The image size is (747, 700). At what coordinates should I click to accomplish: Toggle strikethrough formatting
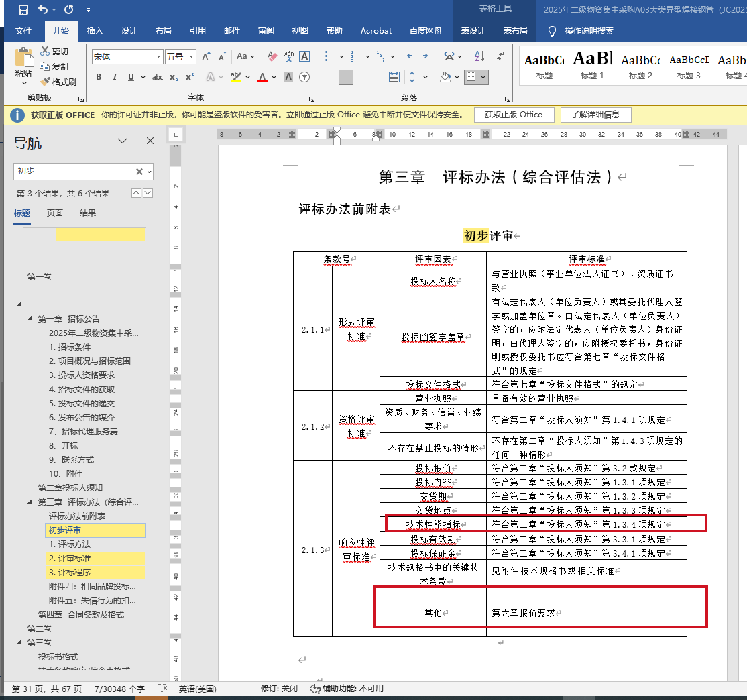[157, 77]
